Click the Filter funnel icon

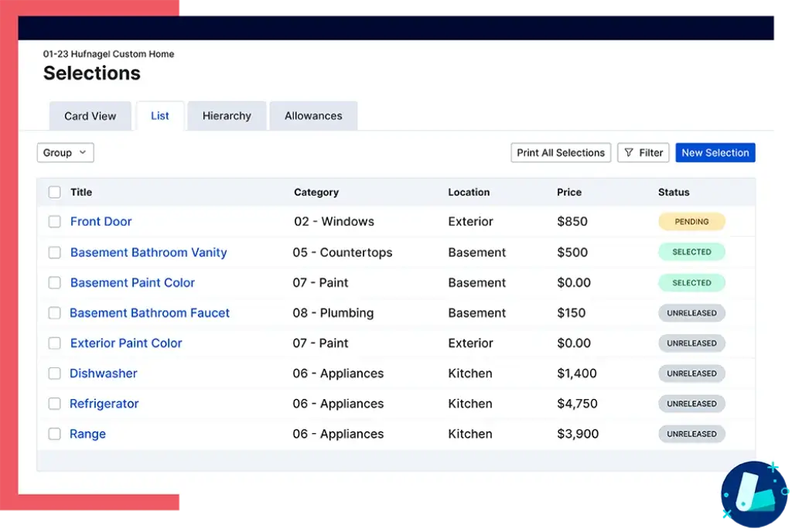[x=630, y=152]
